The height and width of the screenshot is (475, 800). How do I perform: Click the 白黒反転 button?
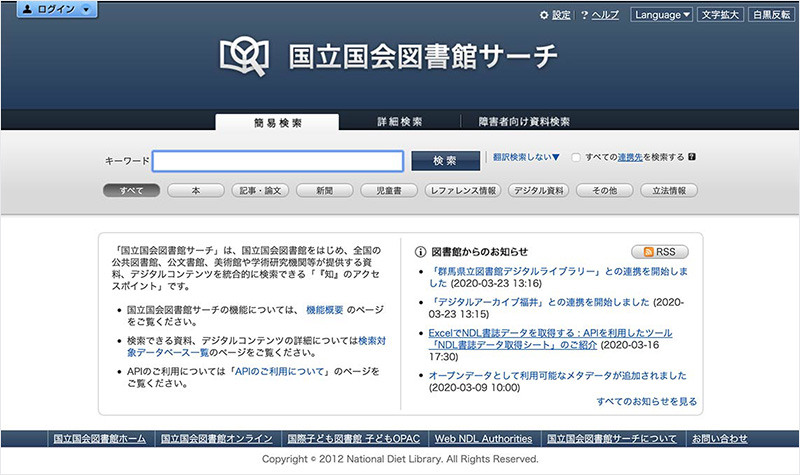tap(771, 15)
